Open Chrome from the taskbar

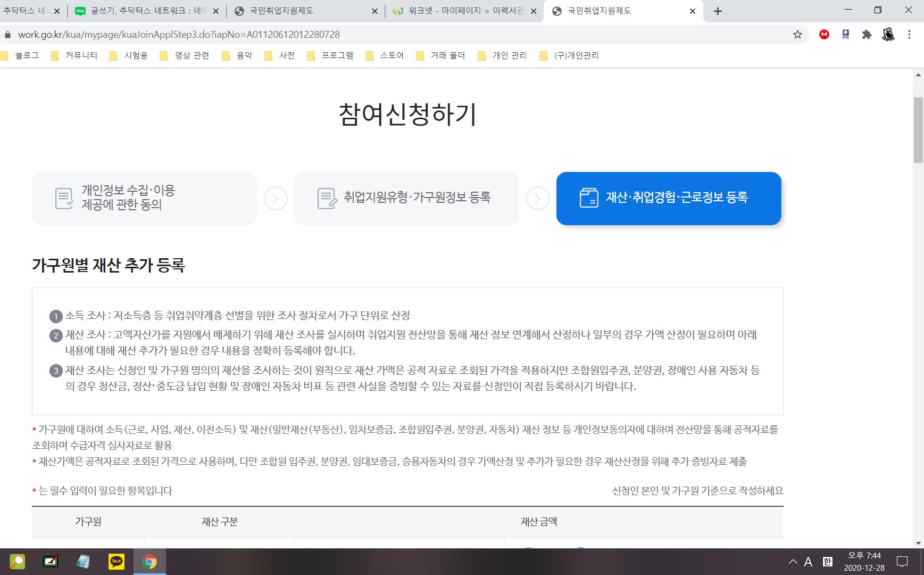point(149,562)
